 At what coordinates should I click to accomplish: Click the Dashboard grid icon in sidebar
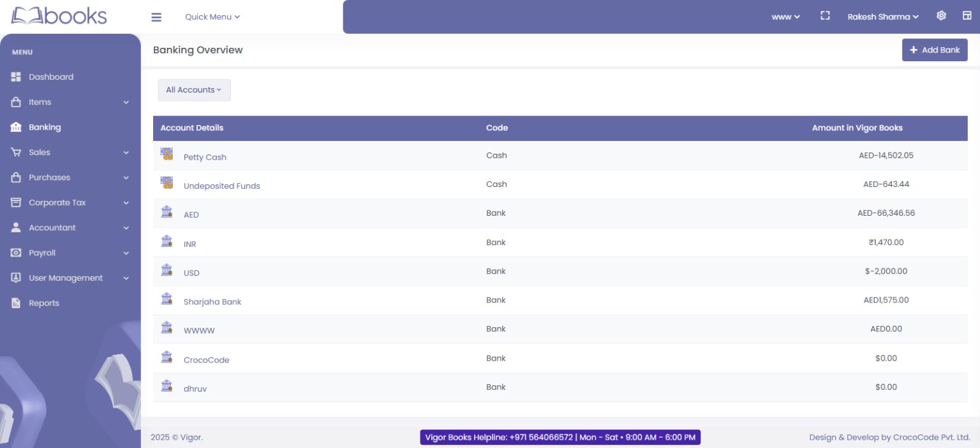pos(16,77)
